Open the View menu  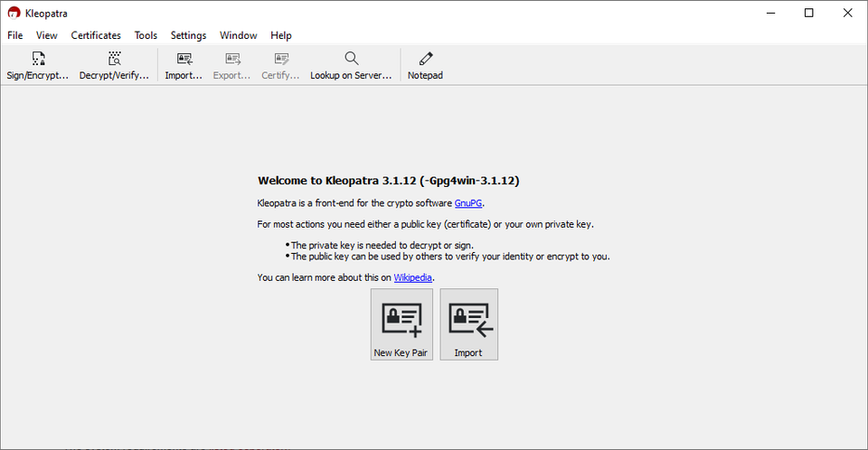click(47, 35)
